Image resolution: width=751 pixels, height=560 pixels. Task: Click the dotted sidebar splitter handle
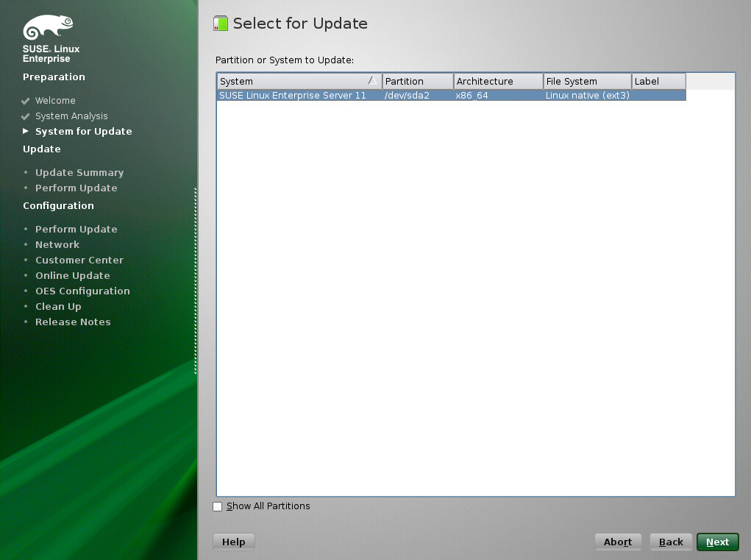click(x=196, y=280)
